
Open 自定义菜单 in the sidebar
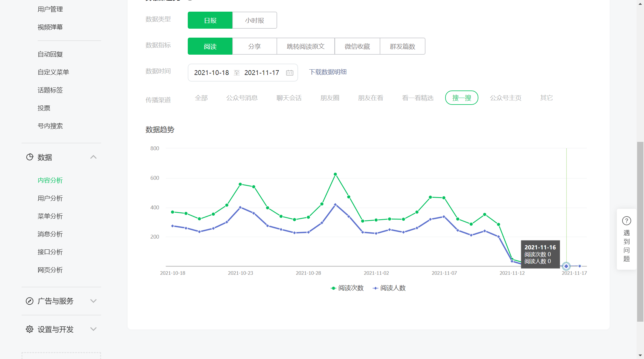[53, 72]
